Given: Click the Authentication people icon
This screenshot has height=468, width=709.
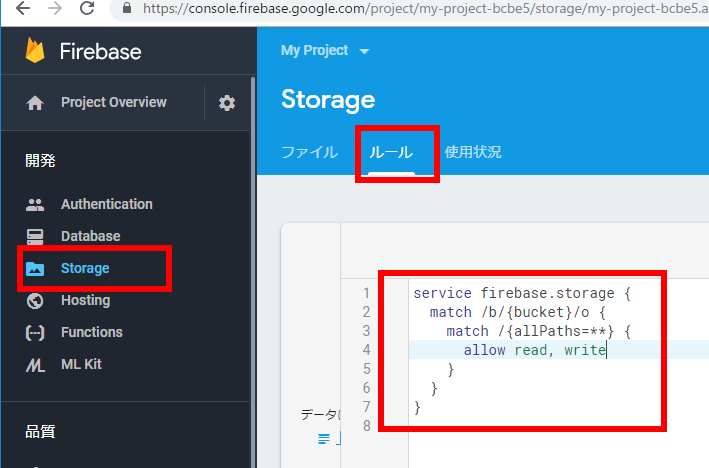Looking at the screenshot, I should (35, 205).
